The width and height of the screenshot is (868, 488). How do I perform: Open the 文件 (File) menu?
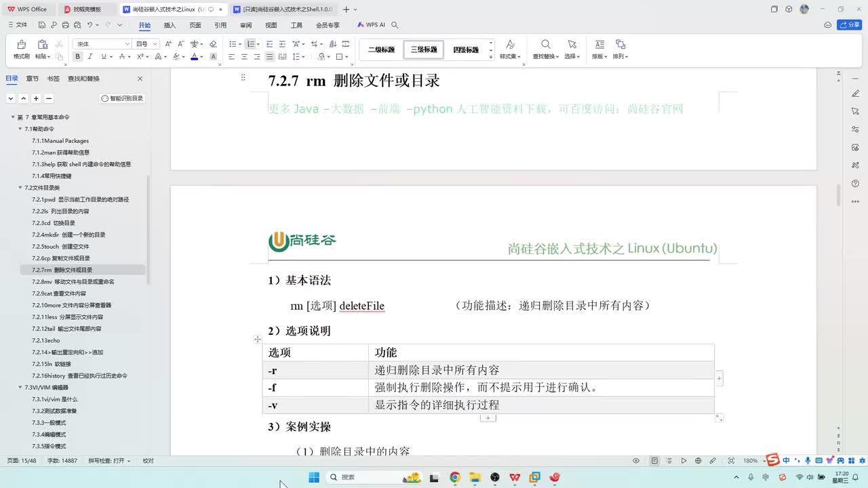[x=18, y=25]
